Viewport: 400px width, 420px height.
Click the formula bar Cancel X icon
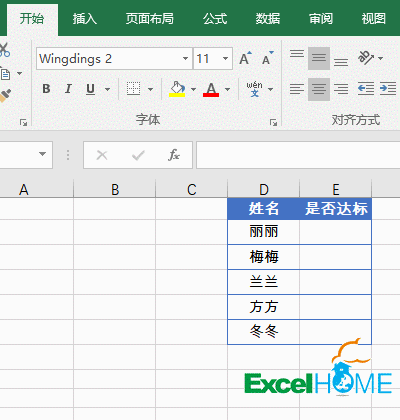pyautogui.click(x=102, y=155)
